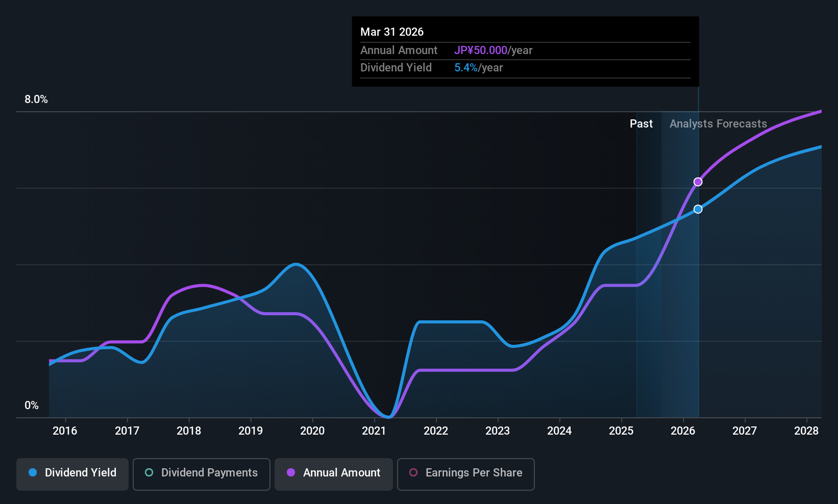Screen dimensions: 838x504
Task: Select the 2020 x-axis label
Action: 312,431
